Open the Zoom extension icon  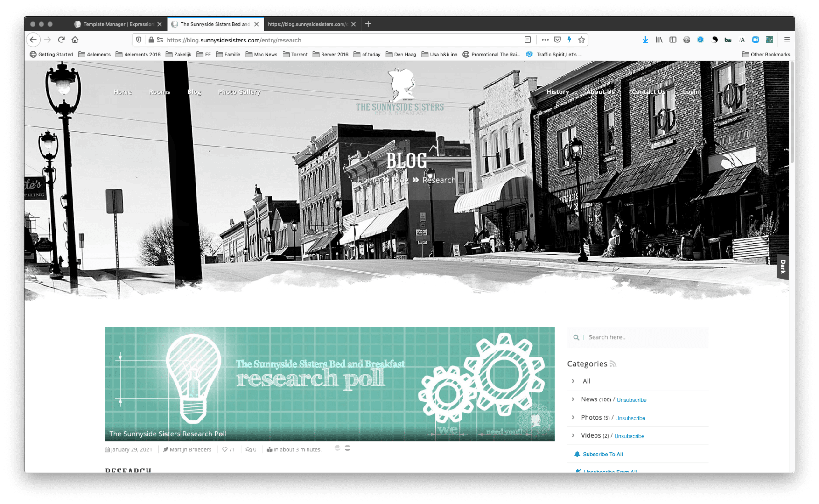click(756, 40)
